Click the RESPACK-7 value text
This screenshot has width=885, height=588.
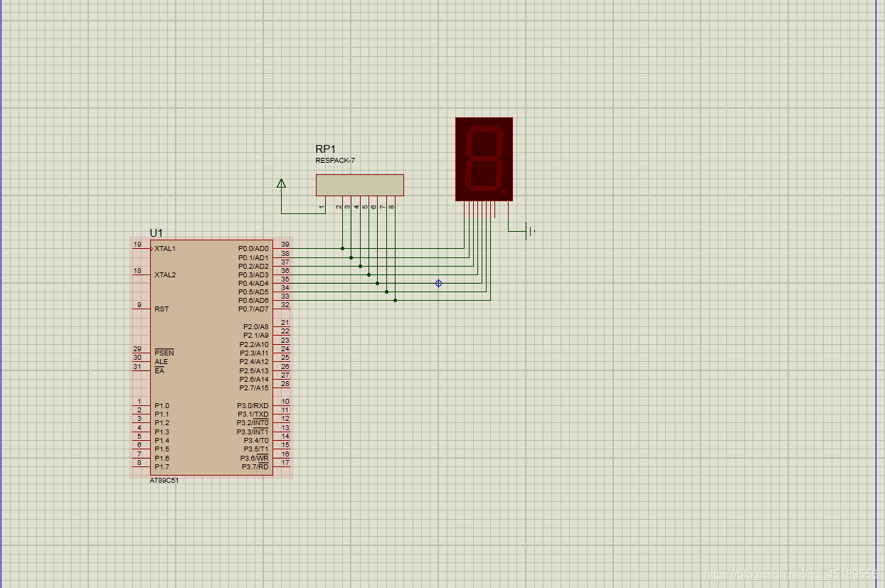tap(335, 161)
